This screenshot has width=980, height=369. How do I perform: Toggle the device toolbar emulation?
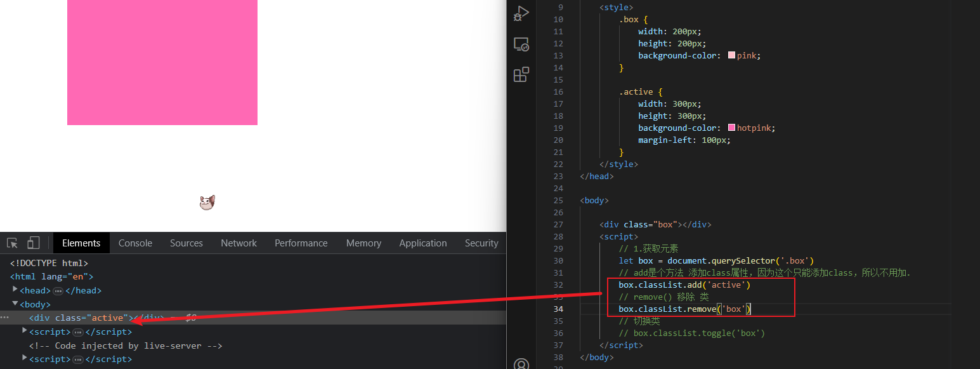[33, 243]
